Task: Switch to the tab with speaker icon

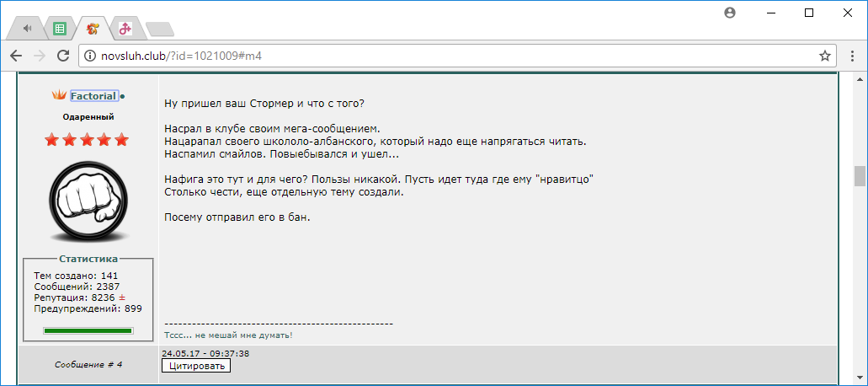Action: click(x=28, y=29)
